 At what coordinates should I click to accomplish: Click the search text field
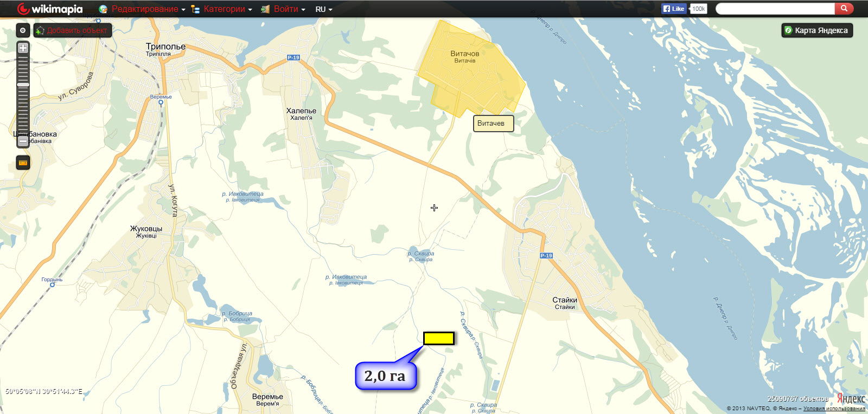click(x=775, y=9)
